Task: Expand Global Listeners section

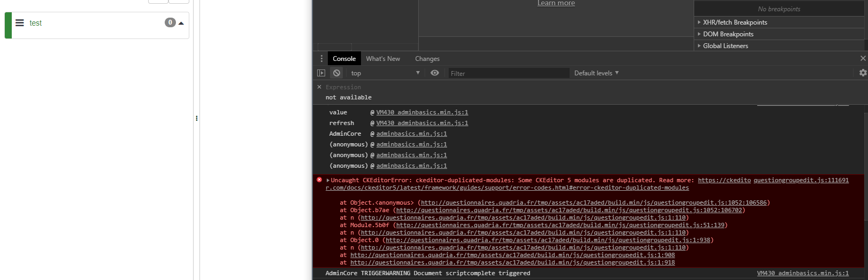Action: [x=725, y=46]
